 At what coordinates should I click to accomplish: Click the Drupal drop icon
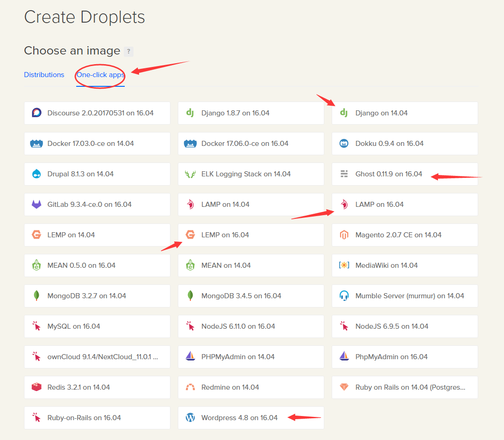(x=36, y=174)
